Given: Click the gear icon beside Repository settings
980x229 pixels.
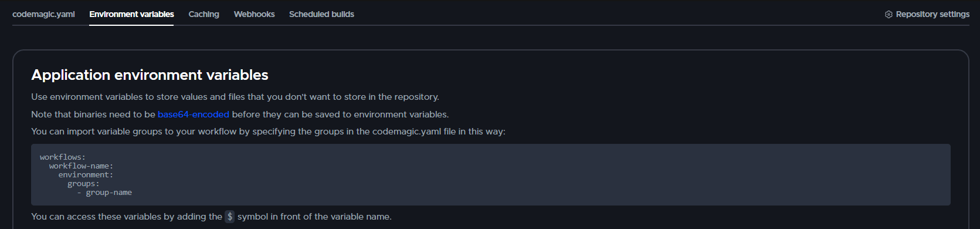Looking at the screenshot, I should (x=889, y=14).
